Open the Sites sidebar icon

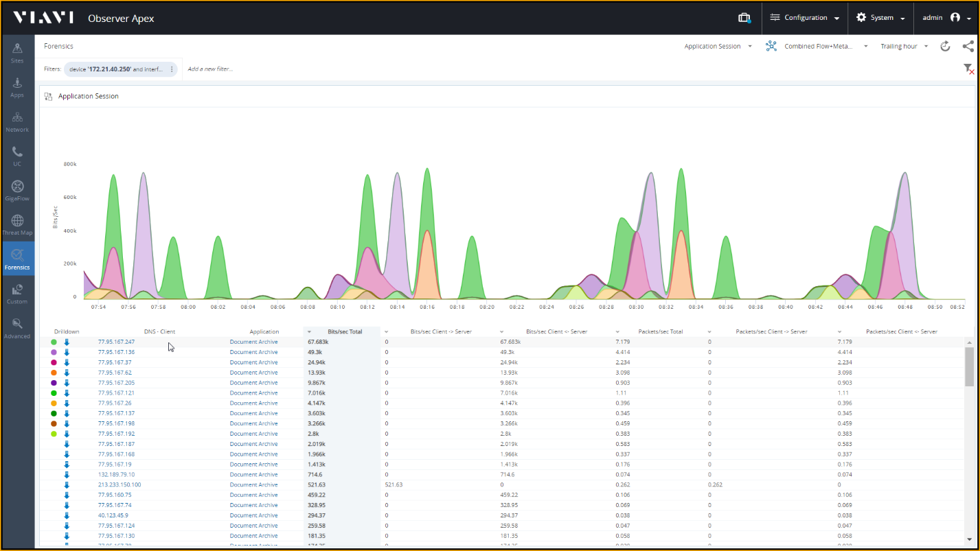point(17,52)
